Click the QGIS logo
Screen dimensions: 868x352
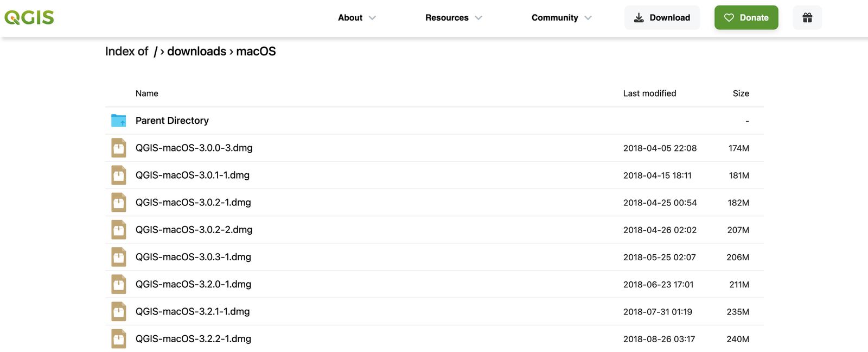tap(29, 17)
